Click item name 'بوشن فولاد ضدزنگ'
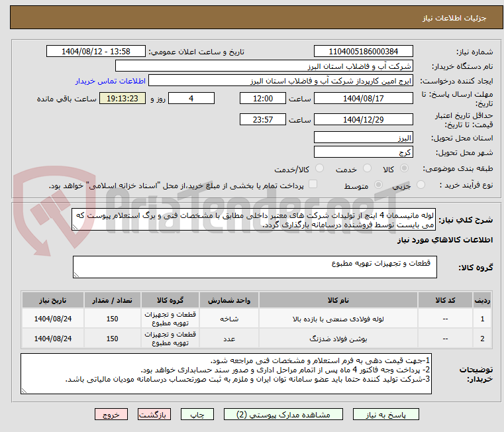The height and width of the screenshot is (432, 504). pyautogui.click(x=338, y=339)
